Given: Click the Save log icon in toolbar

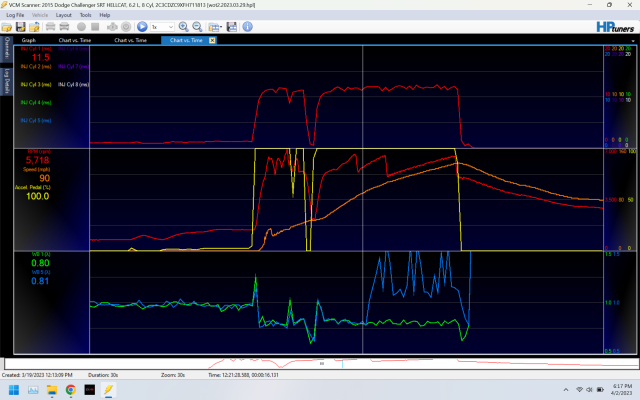Looking at the screenshot, I should [21, 27].
